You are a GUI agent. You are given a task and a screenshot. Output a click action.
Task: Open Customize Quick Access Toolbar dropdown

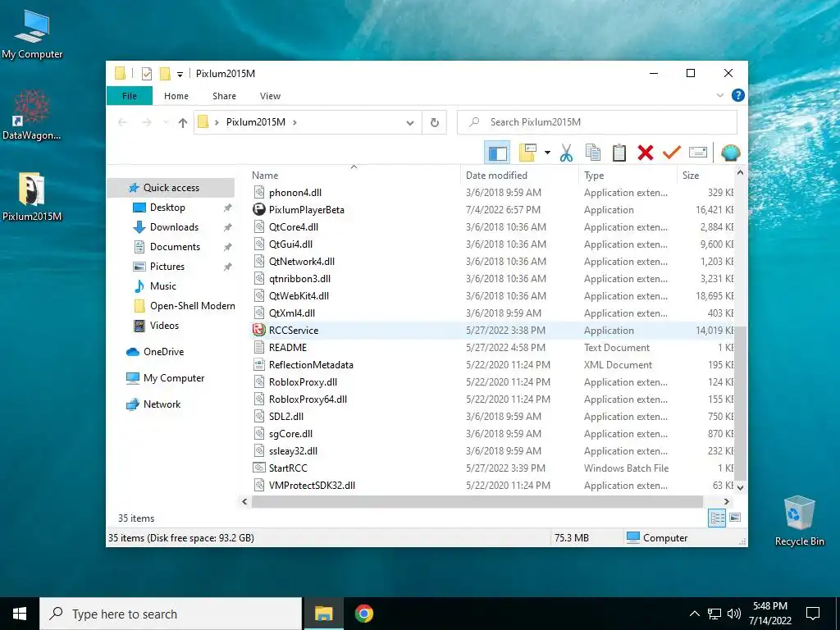[180, 75]
